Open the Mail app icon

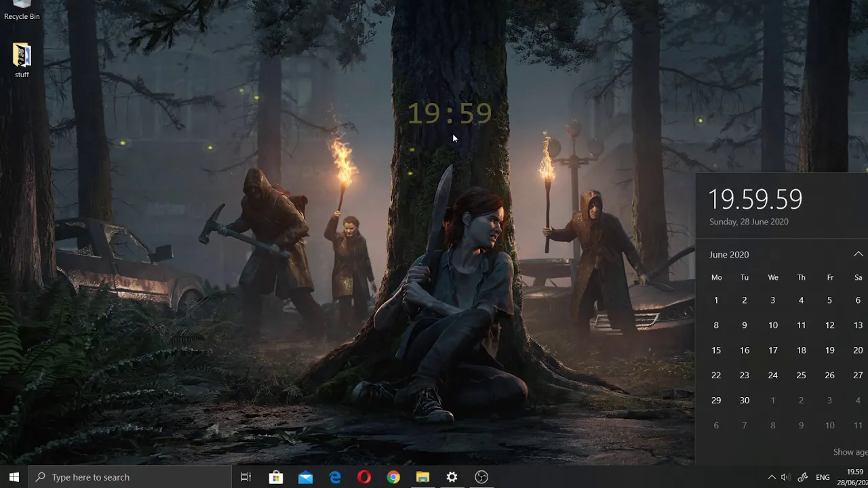[x=305, y=477]
